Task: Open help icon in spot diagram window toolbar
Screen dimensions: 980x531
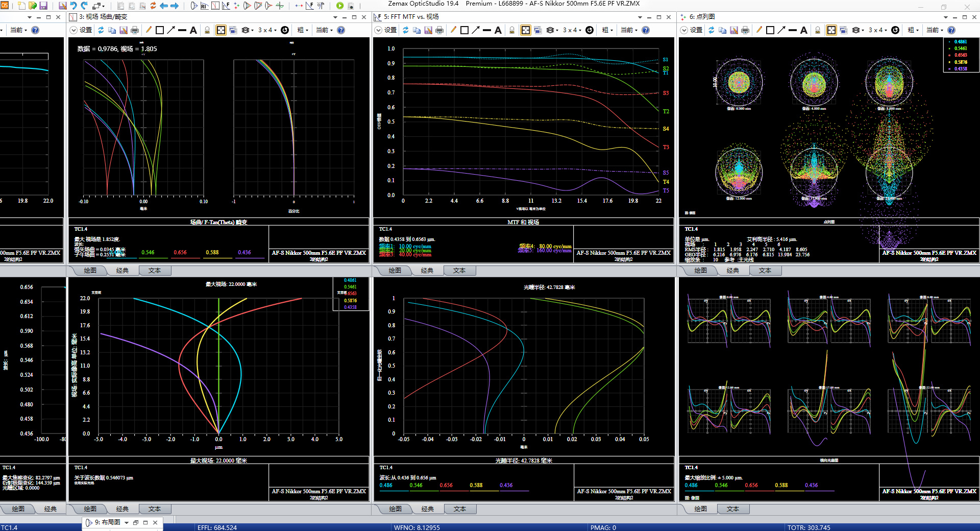Action: tap(951, 30)
